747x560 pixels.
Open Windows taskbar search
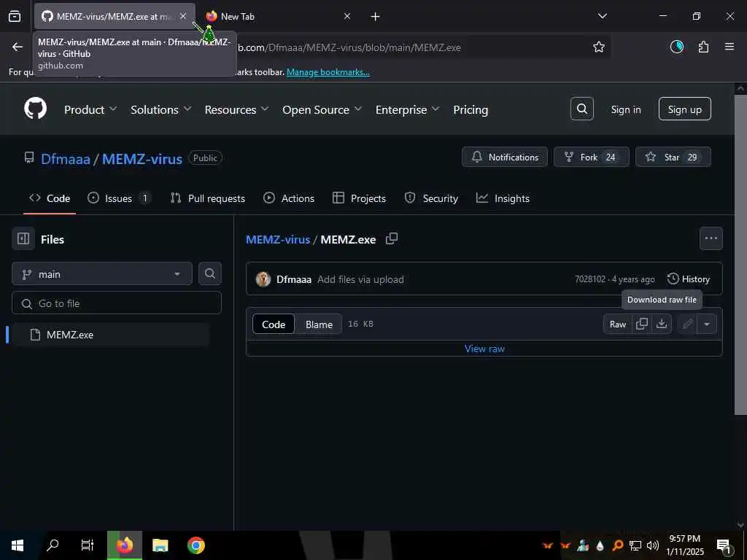[53, 545]
